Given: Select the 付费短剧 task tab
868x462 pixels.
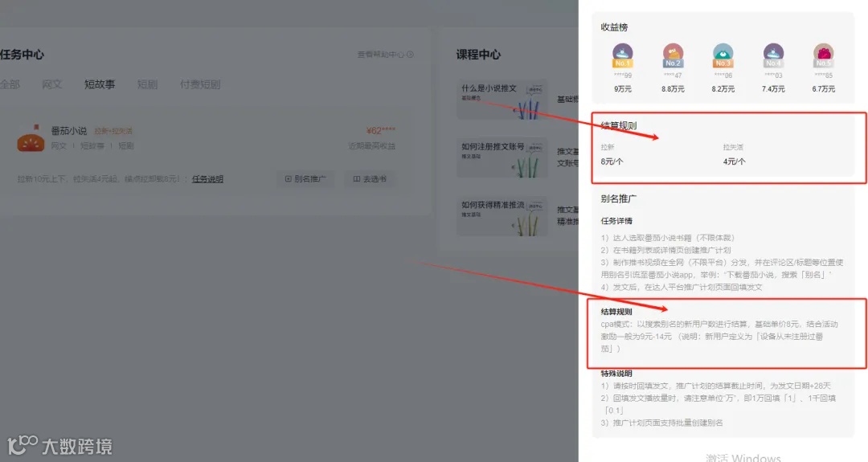Looking at the screenshot, I should (200, 84).
